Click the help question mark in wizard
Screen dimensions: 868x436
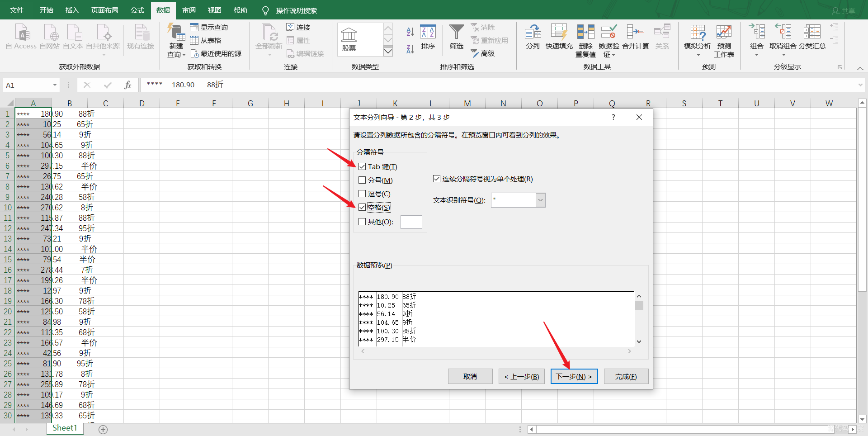[x=613, y=117]
